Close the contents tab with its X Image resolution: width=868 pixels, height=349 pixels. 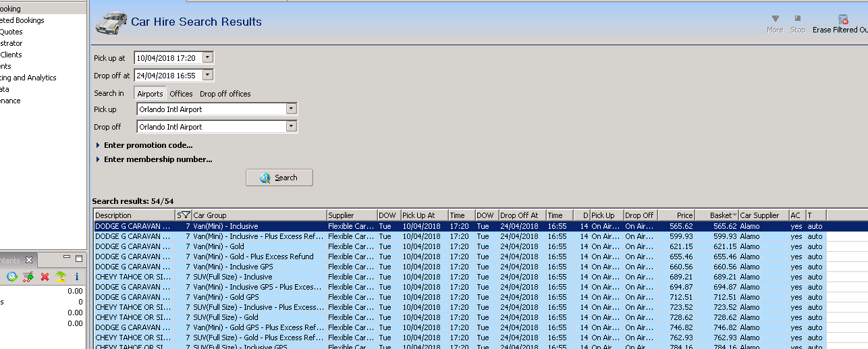(x=29, y=260)
